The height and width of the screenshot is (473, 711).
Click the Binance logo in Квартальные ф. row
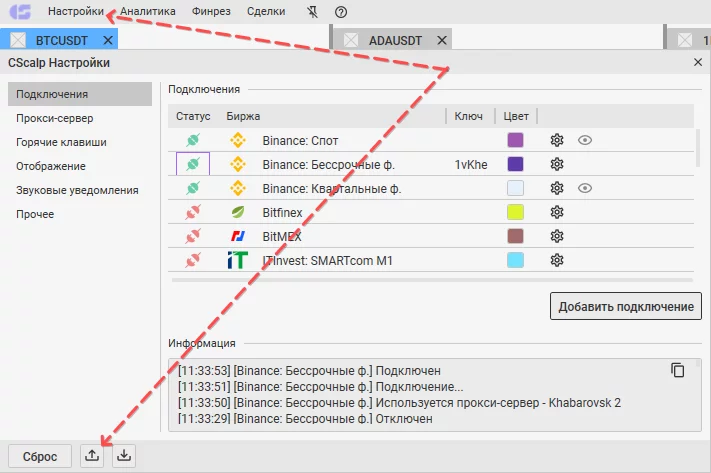238,188
